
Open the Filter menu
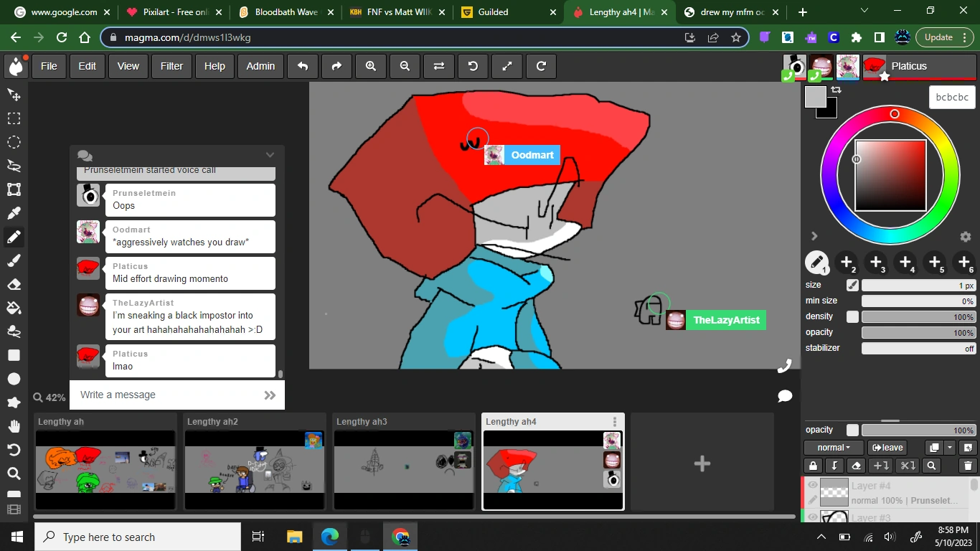click(171, 66)
